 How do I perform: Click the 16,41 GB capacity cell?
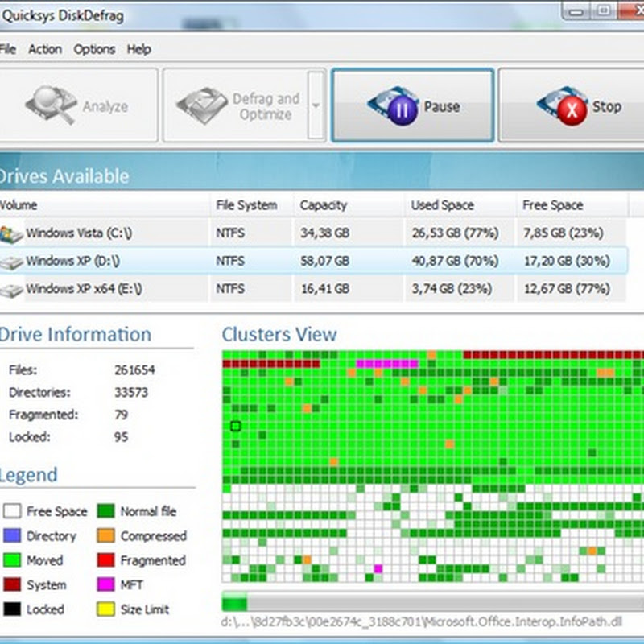[325, 289]
